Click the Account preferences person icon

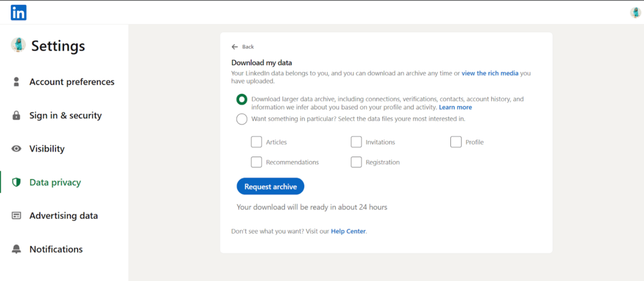(x=16, y=82)
